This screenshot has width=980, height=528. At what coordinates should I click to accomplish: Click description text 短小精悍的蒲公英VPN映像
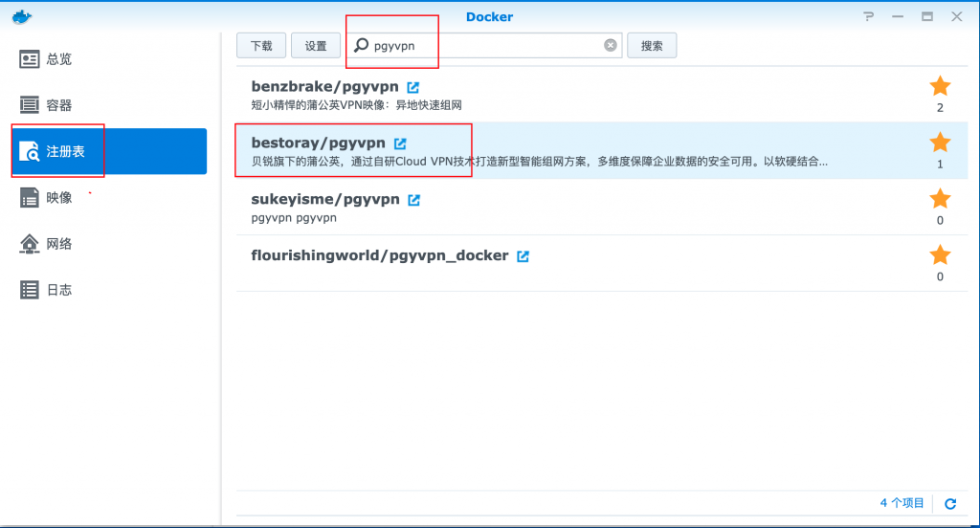pos(356,105)
